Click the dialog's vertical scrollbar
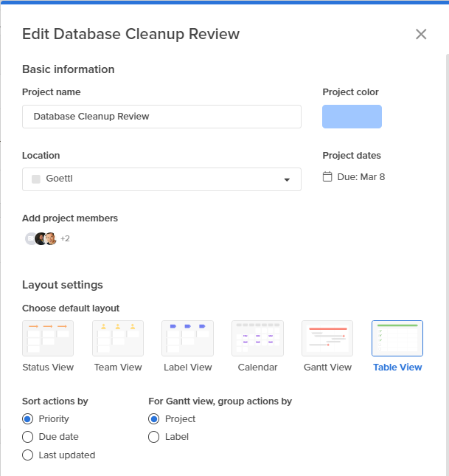The image size is (449, 476). coord(448,264)
